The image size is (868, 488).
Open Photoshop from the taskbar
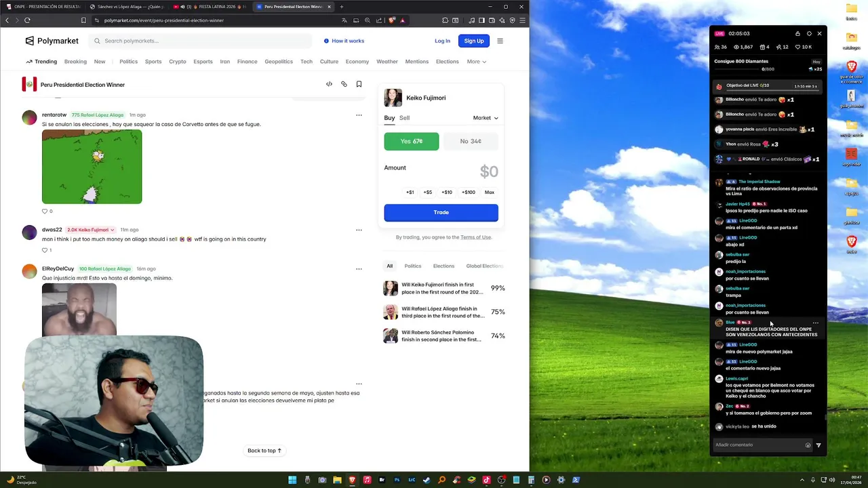tap(397, 480)
